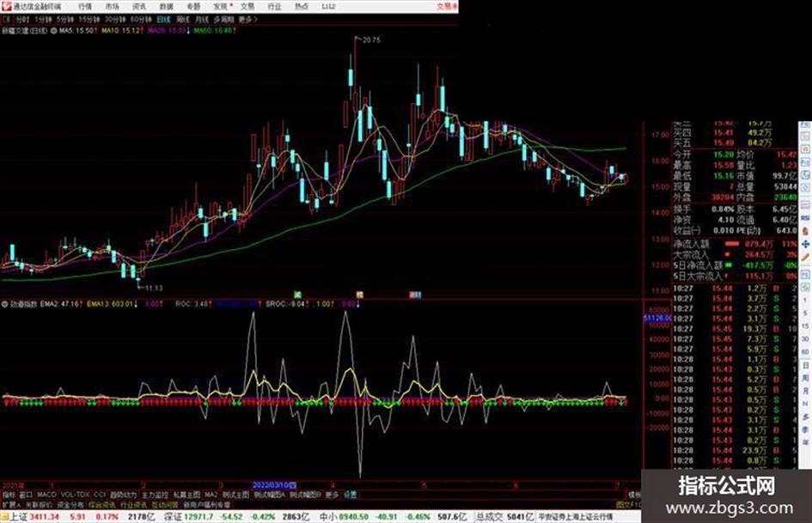Image resolution: width=812 pixels, height=523 pixels.
Task: Switch indicator to 主力监控
Action: click(x=155, y=495)
